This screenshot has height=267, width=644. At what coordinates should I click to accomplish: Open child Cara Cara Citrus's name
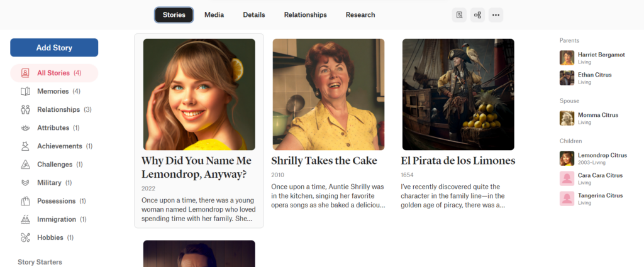tap(600, 175)
